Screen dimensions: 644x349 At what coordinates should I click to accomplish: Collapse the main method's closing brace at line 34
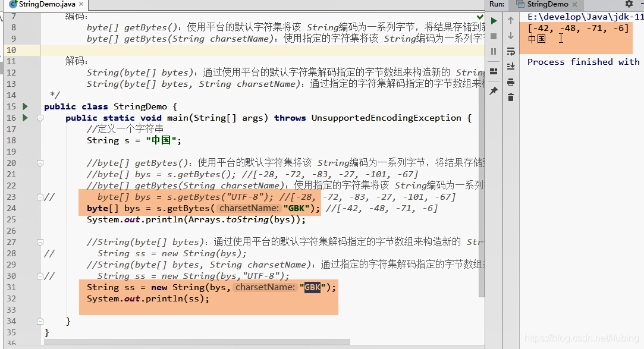40,321
